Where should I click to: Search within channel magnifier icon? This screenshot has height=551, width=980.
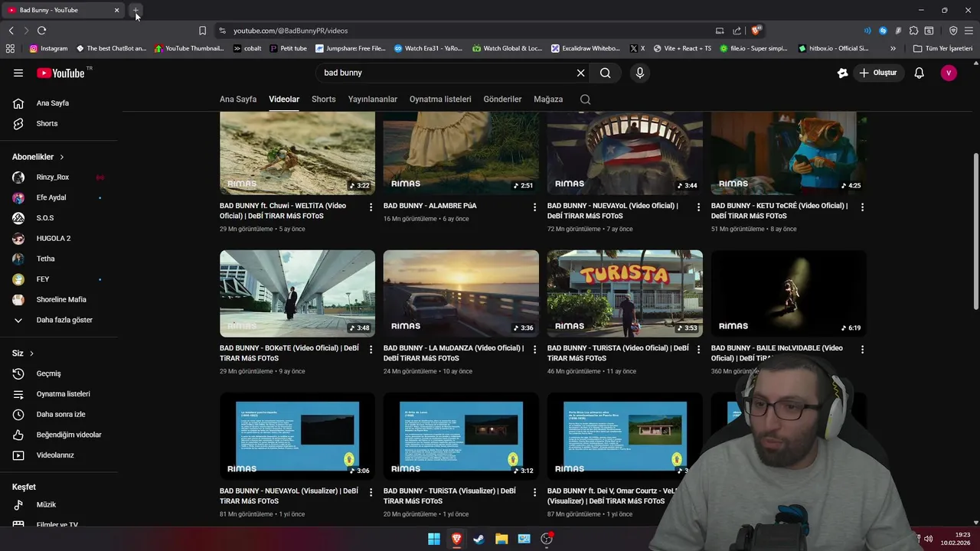(585, 99)
